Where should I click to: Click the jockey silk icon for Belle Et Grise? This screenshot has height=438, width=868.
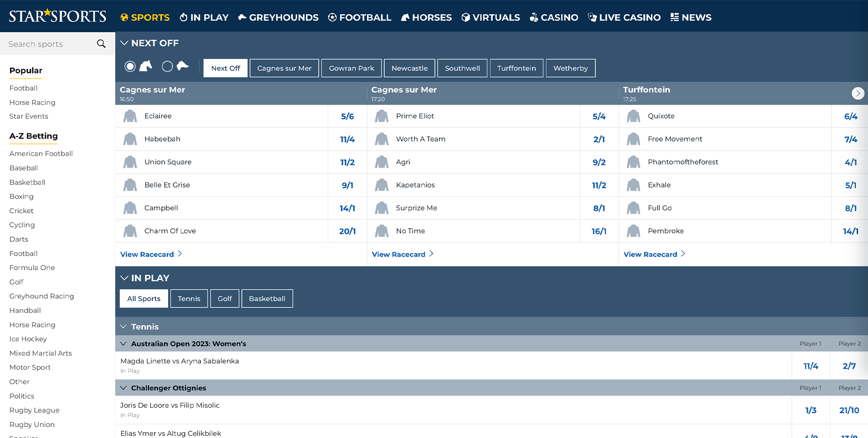pos(130,185)
